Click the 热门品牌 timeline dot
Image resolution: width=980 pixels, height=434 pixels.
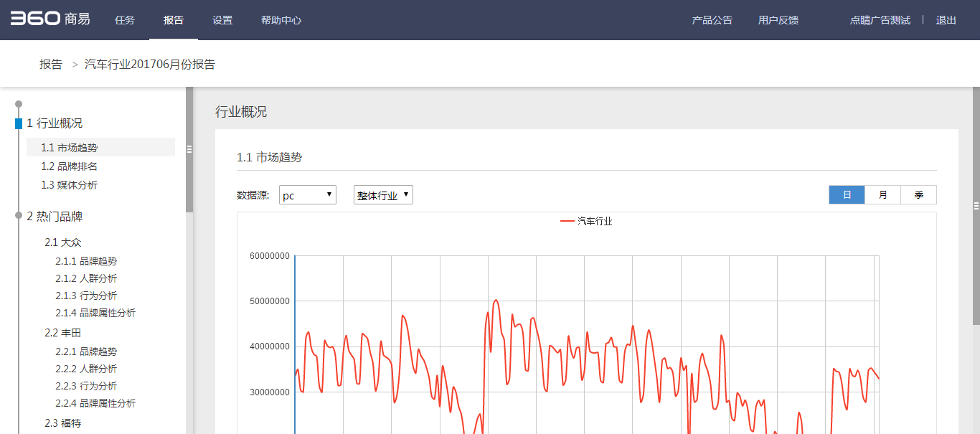[19, 216]
